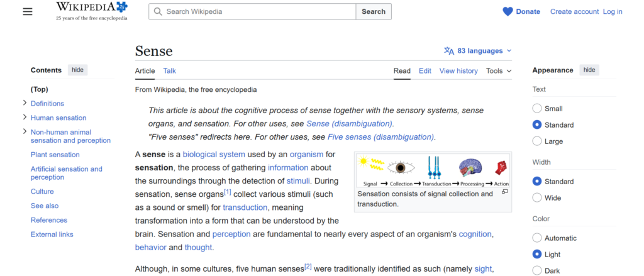The width and height of the screenshot is (644, 276).
Task: Click the magnifier icon in the search box
Action: coord(158,11)
